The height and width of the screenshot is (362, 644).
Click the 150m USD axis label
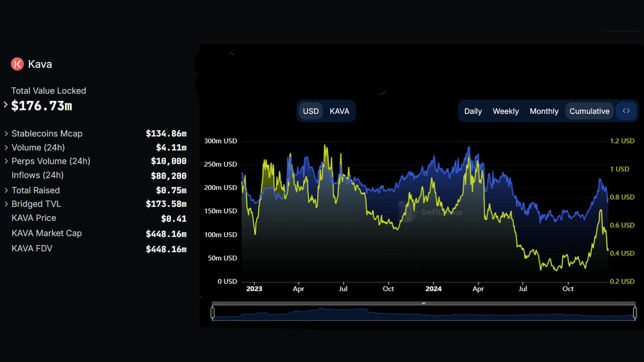(221, 211)
